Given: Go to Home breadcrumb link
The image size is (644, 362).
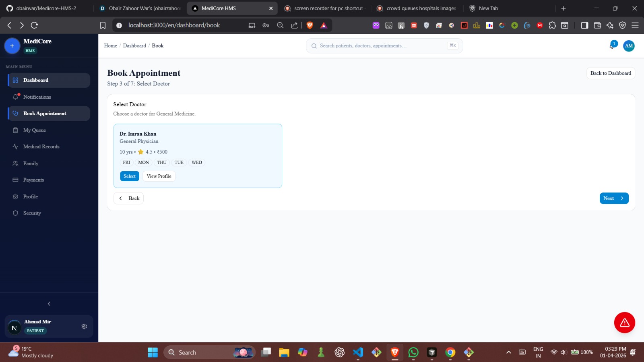Looking at the screenshot, I should pyautogui.click(x=111, y=46).
